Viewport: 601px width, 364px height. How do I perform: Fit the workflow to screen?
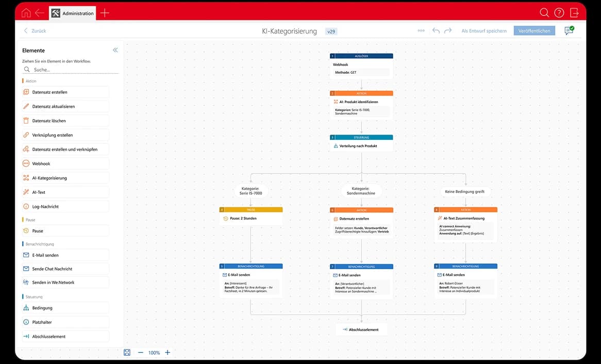pos(127,352)
